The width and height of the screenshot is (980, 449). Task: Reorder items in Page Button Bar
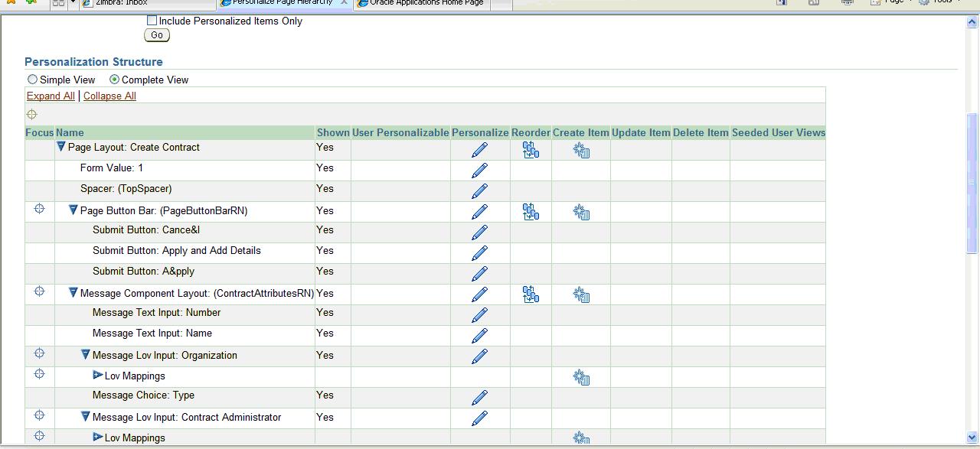[531, 212]
